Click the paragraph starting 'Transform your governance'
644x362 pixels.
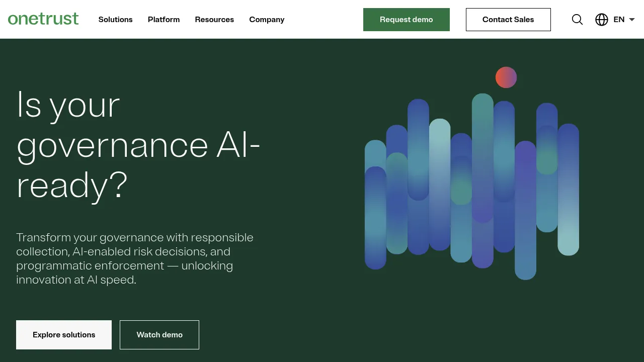click(135, 258)
